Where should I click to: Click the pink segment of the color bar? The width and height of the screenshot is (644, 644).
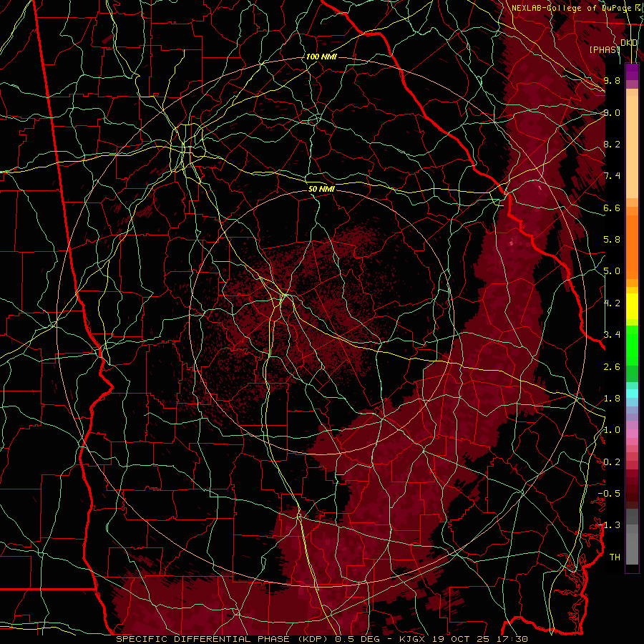coord(632,434)
